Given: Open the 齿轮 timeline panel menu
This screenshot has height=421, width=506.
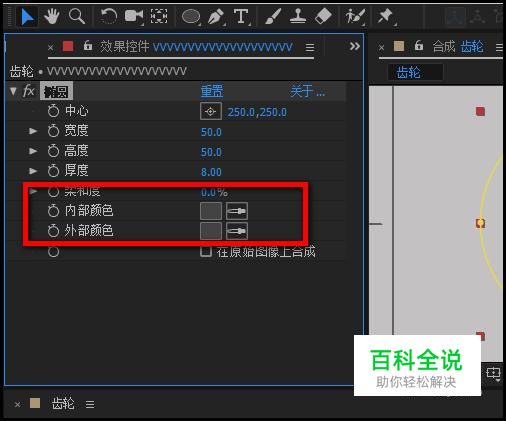Looking at the screenshot, I should click(90, 404).
